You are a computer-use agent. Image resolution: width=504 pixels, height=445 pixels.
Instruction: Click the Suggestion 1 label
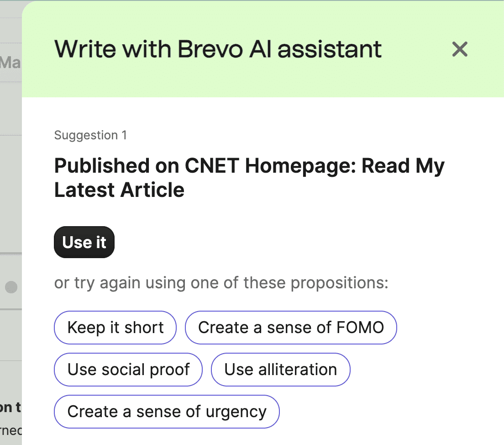[90, 135]
